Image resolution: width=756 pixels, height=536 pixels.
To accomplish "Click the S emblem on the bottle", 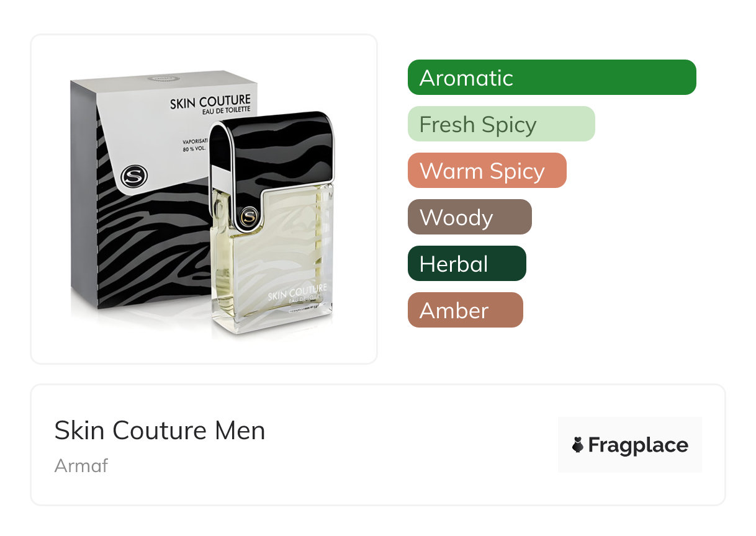I will click(x=249, y=216).
